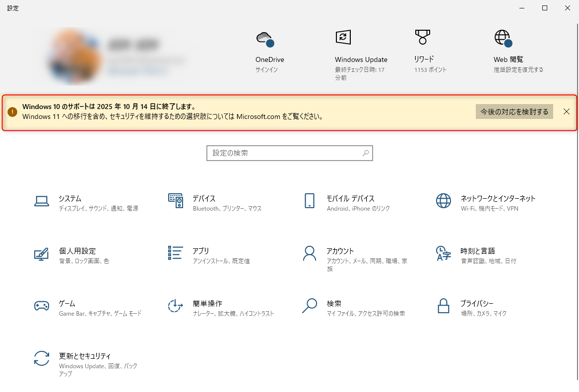Viewport: 579px width, 392px height.
Task: Click the OneDrive cloud icon
Action: [264, 38]
